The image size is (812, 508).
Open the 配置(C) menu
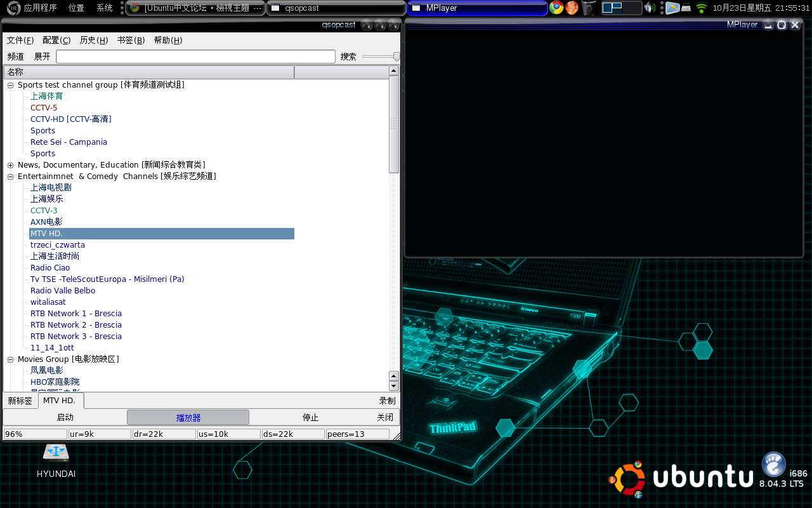click(56, 40)
